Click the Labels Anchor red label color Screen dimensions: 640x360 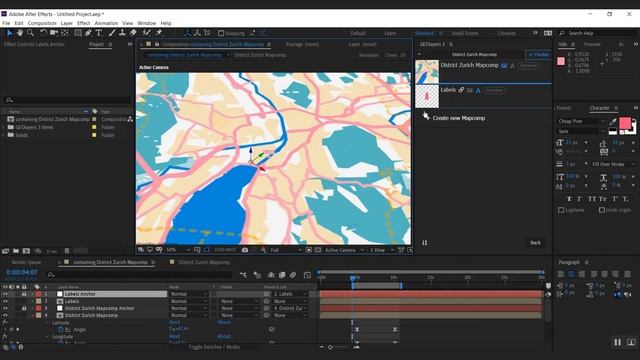[38, 294]
